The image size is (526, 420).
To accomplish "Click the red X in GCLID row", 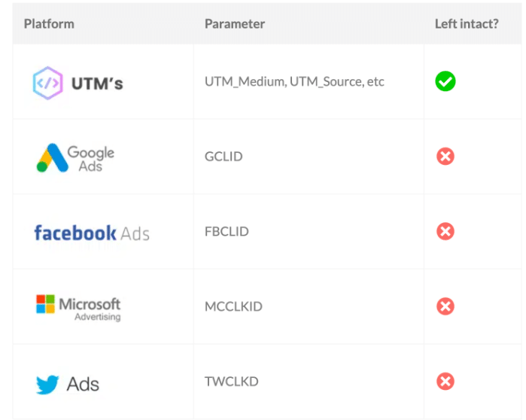I will click(445, 157).
